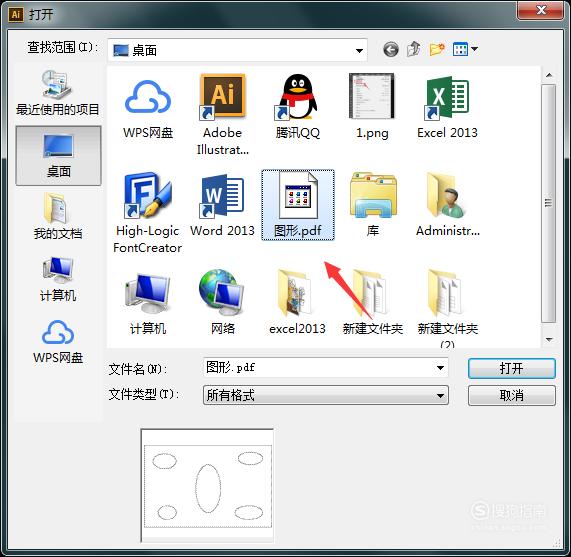Select the 库 libraries folder

(373, 205)
